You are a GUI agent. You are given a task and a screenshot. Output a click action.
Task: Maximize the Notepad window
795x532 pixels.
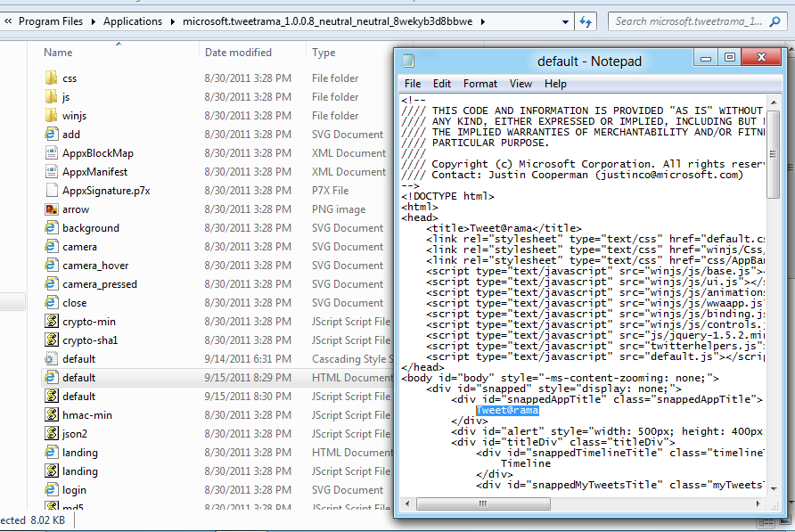730,57
